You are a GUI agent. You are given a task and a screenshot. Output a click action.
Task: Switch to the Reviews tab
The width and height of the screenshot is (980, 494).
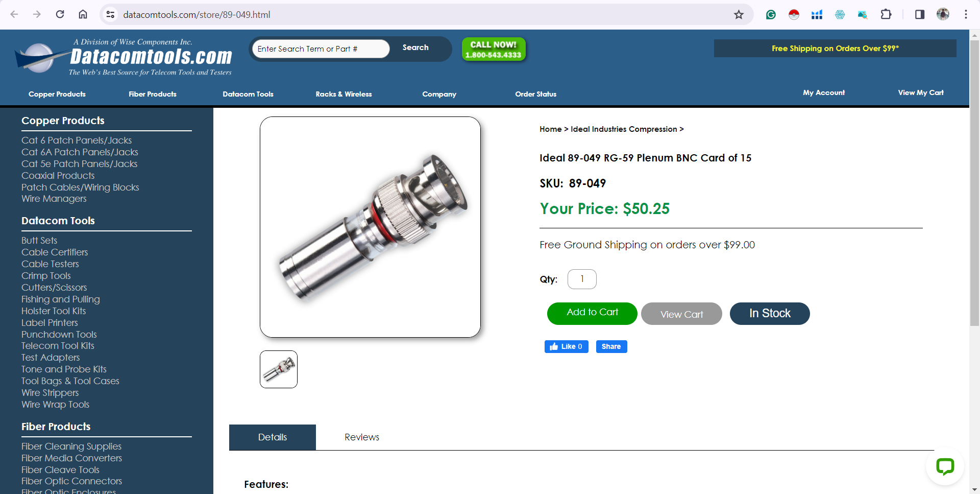click(x=362, y=437)
